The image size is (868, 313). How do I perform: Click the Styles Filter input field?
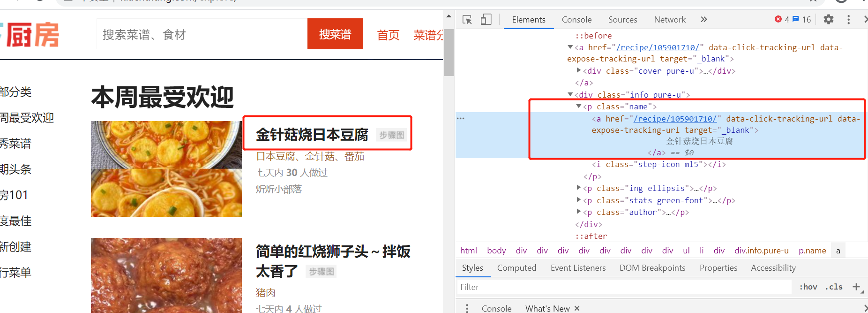point(624,287)
